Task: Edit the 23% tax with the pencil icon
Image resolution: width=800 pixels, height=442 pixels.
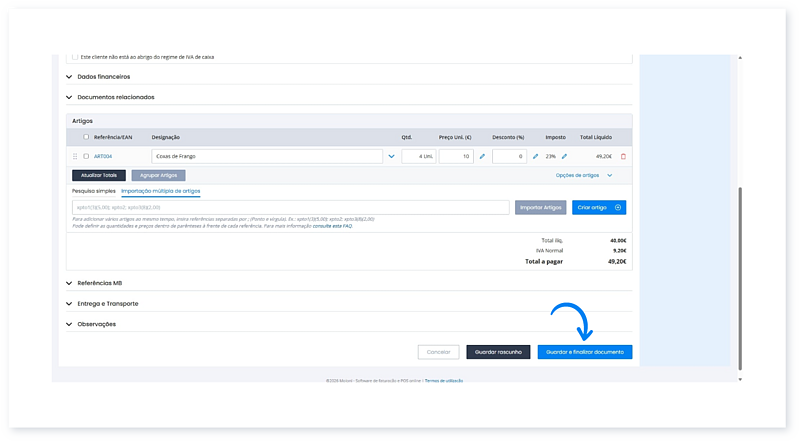Action: click(x=564, y=156)
